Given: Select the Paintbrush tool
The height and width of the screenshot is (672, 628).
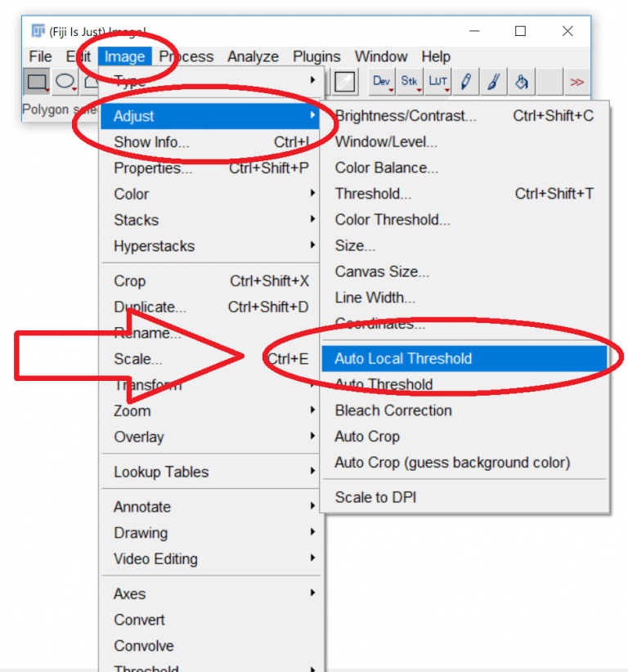Looking at the screenshot, I should click(x=493, y=82).
